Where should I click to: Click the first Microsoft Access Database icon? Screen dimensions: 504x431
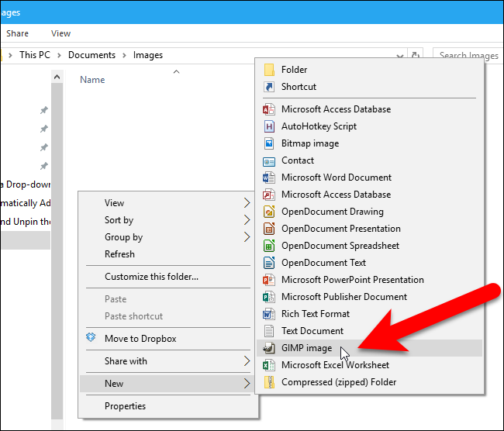coord(269,109)
